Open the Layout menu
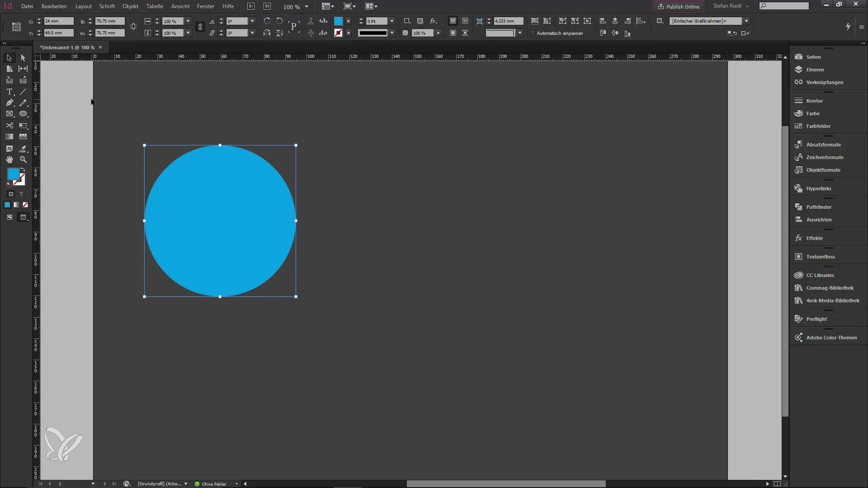 [x=84, y=6]
